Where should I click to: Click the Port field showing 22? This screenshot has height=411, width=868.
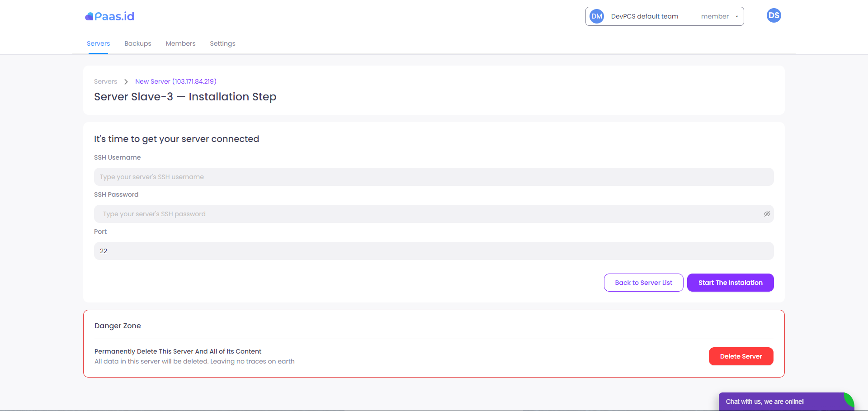pyautogui.click(x=434, y=251)
